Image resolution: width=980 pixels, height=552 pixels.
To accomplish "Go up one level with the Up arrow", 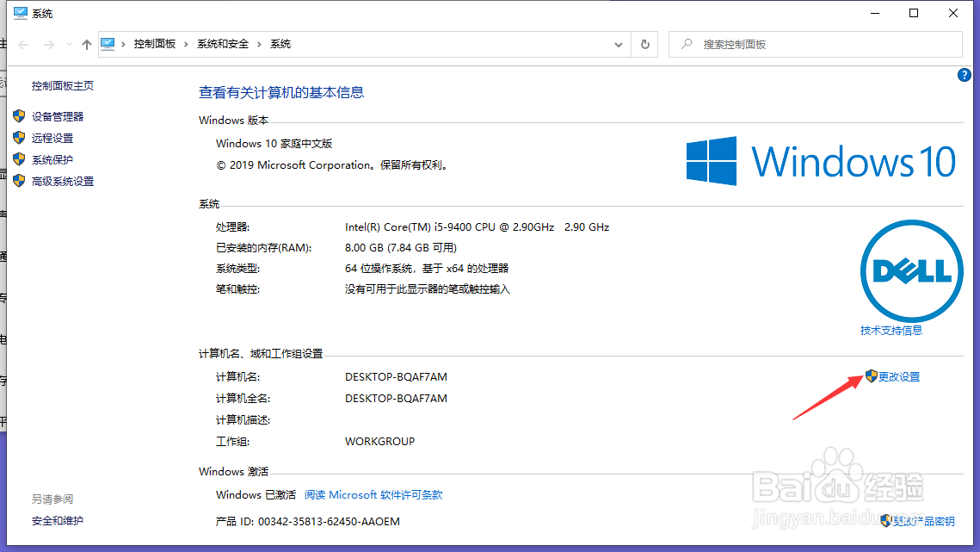I will tap(87, 45).
